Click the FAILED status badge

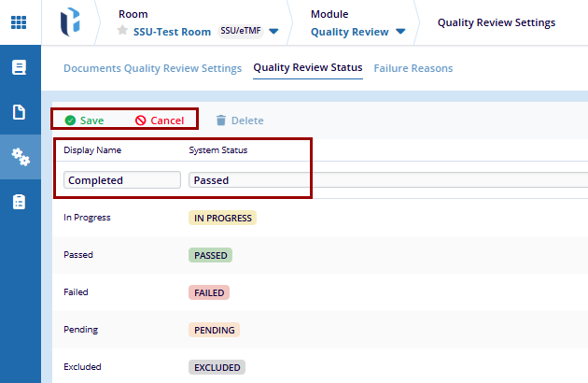click(208, 292)
